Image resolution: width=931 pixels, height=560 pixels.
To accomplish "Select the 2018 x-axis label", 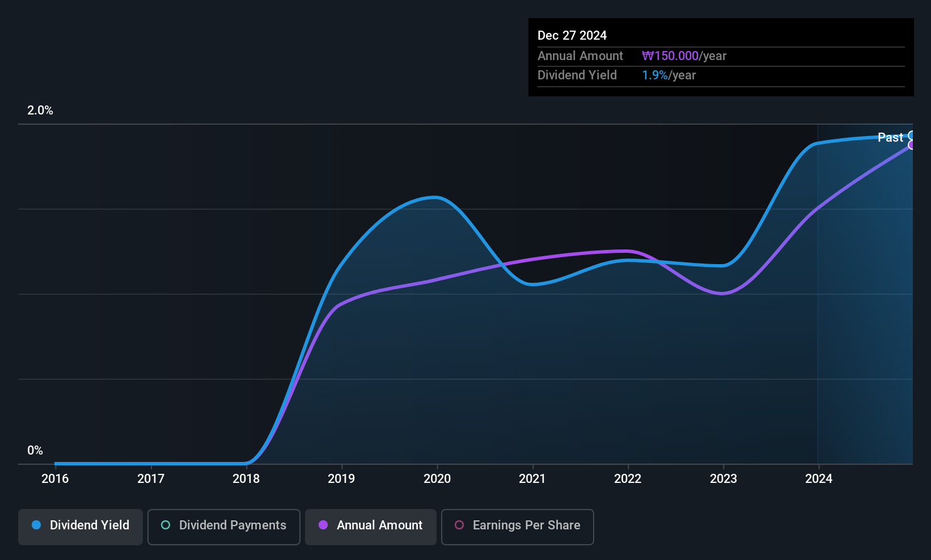I will tap(246, 478).
